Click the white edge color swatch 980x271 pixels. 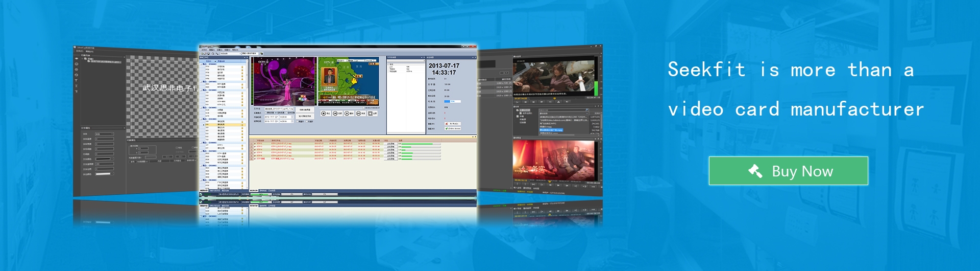(x=104, y=174)
